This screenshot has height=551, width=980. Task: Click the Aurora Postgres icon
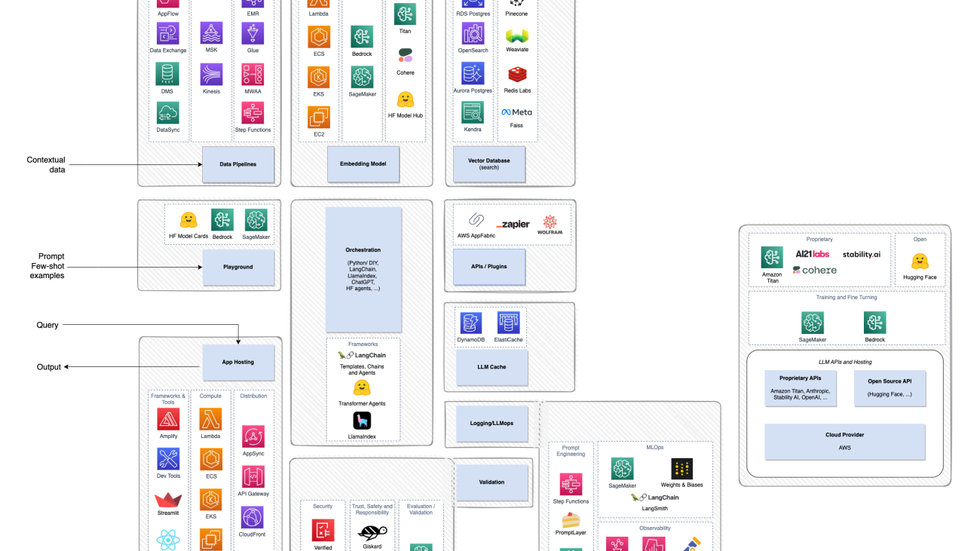click(x=473, y=73)
